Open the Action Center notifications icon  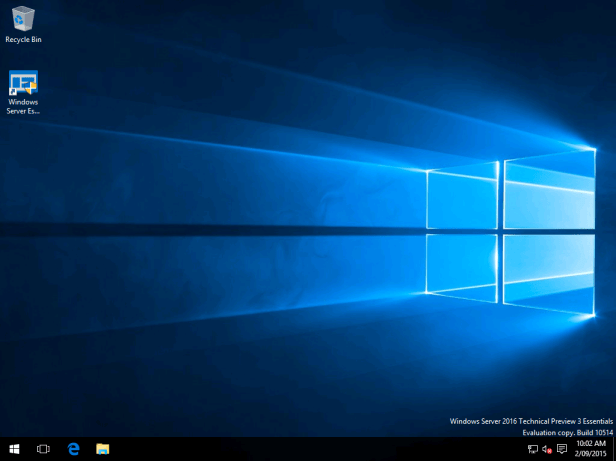562,449
